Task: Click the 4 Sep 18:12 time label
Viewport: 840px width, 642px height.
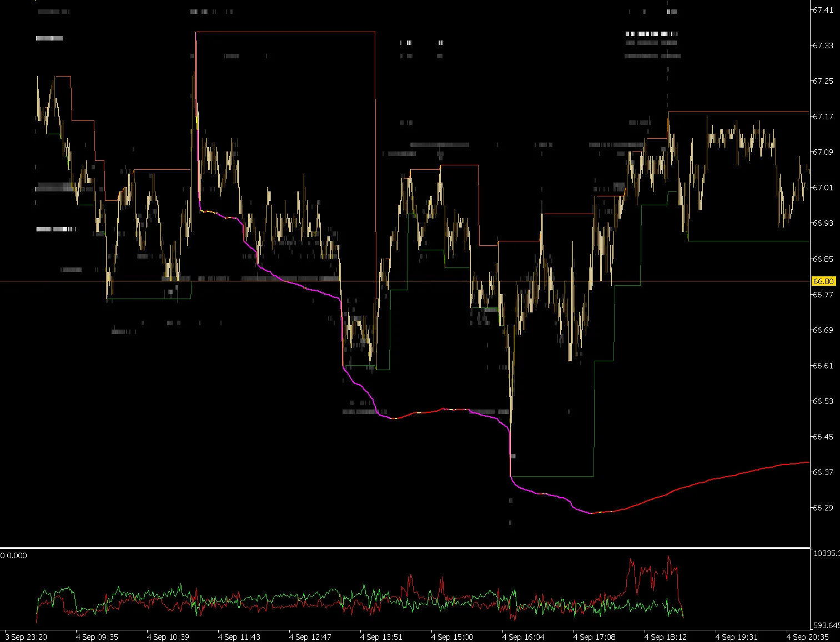Action: pos(666,637)
